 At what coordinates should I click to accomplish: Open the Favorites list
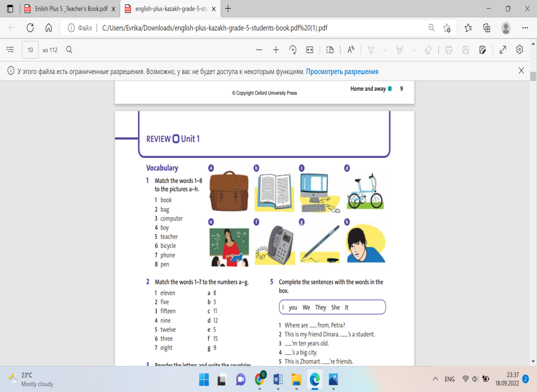point(468,28)
